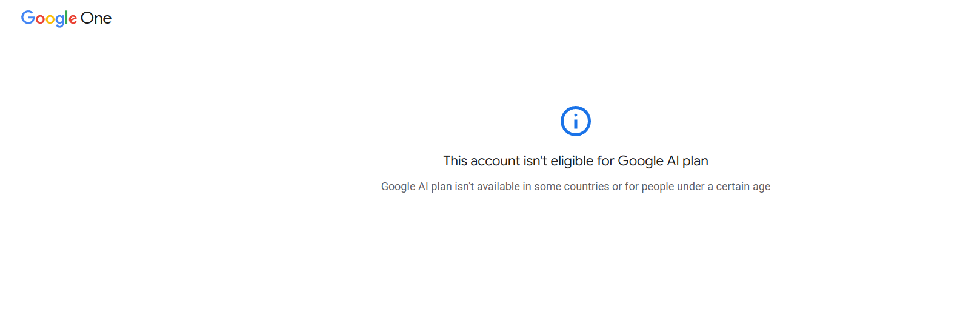
Task: Click the blue info circle icon
Action: (x=575, y=121)
